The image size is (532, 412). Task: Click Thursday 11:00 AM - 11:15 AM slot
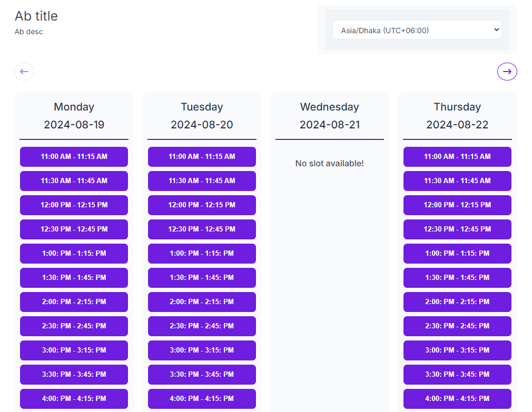coord(457,157)
